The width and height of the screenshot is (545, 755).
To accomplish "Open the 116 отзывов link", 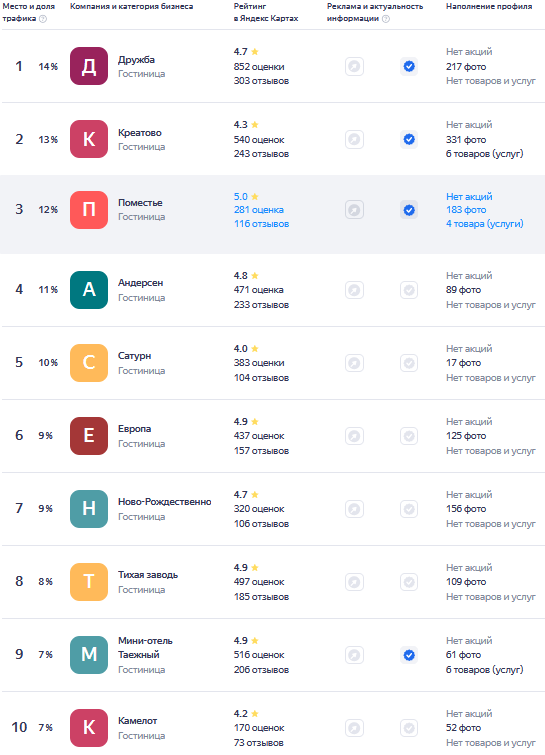I will click(x=261, y=224).
